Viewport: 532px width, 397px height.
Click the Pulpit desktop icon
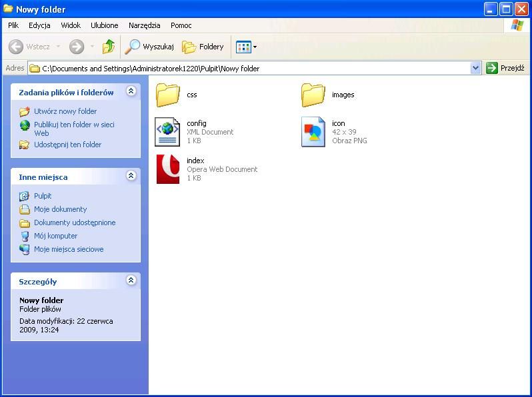click(x=24, y=196)
